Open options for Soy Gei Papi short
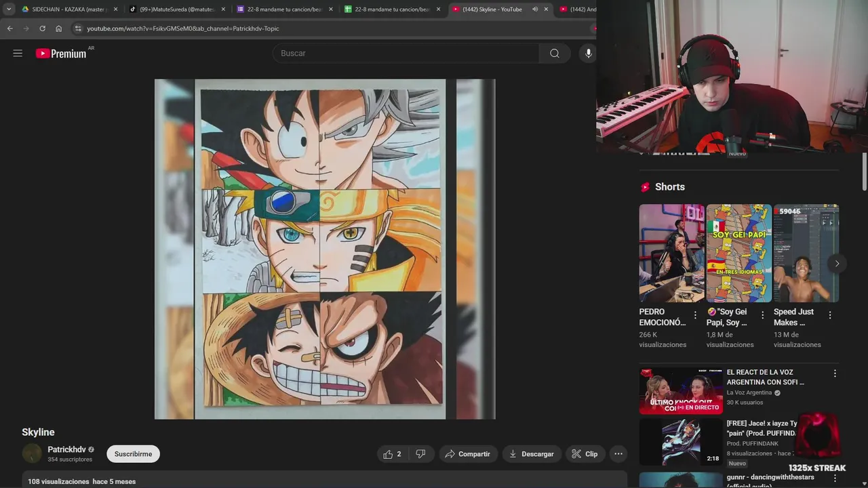This screenshot has height=488, width=868. [x=762, y=315]
